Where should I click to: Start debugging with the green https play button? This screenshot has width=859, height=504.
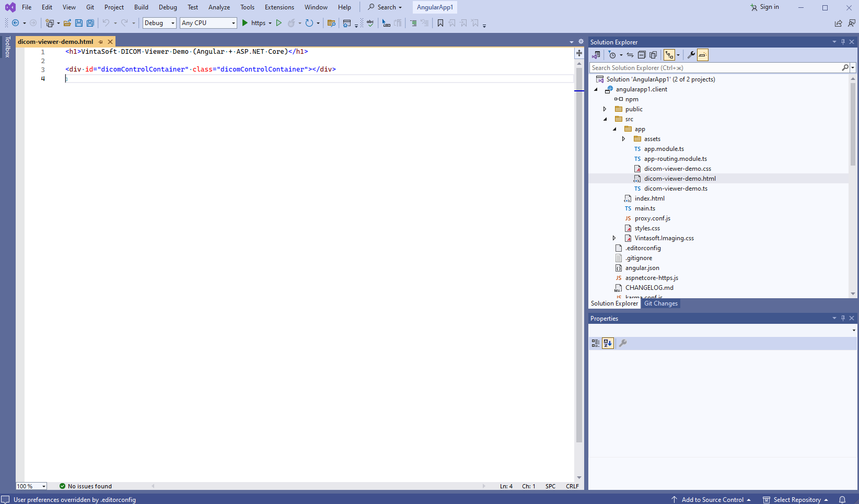[245, 23]
